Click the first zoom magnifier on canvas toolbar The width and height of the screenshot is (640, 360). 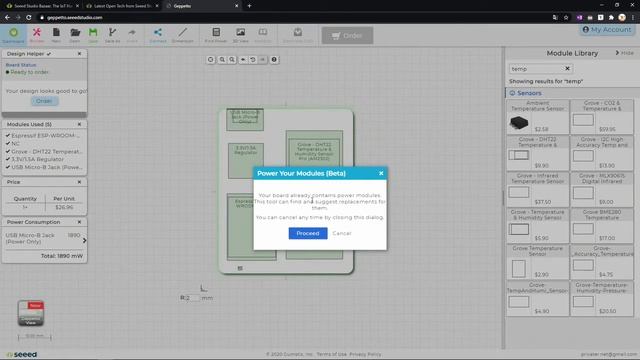[222, 60]
